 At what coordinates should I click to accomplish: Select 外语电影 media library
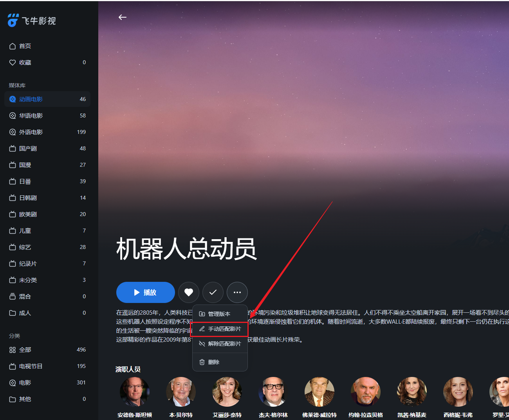47,132
